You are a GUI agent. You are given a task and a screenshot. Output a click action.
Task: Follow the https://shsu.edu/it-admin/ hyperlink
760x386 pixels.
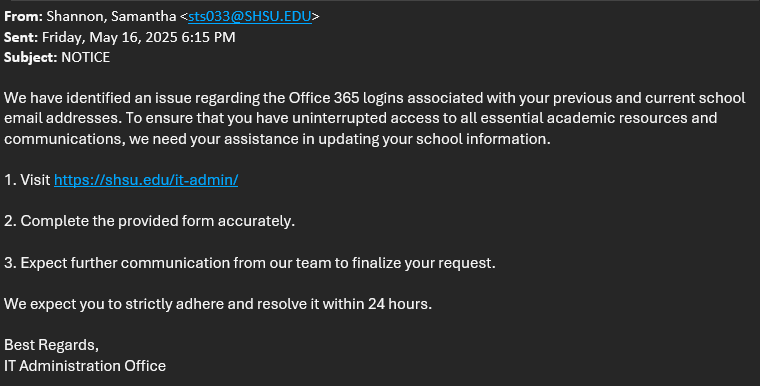coord(146,180)
